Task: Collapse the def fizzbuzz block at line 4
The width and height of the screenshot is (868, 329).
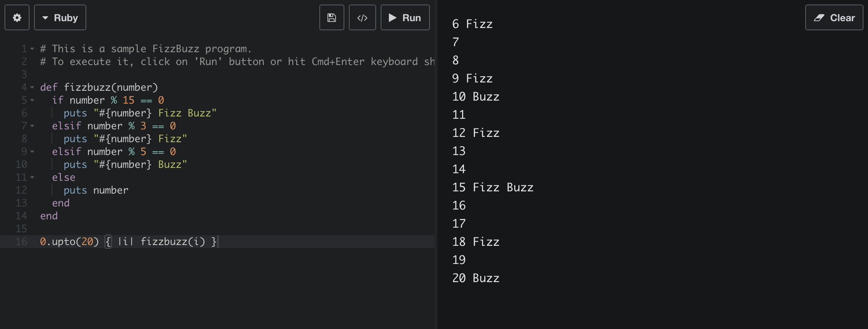Action: (32, 87)
